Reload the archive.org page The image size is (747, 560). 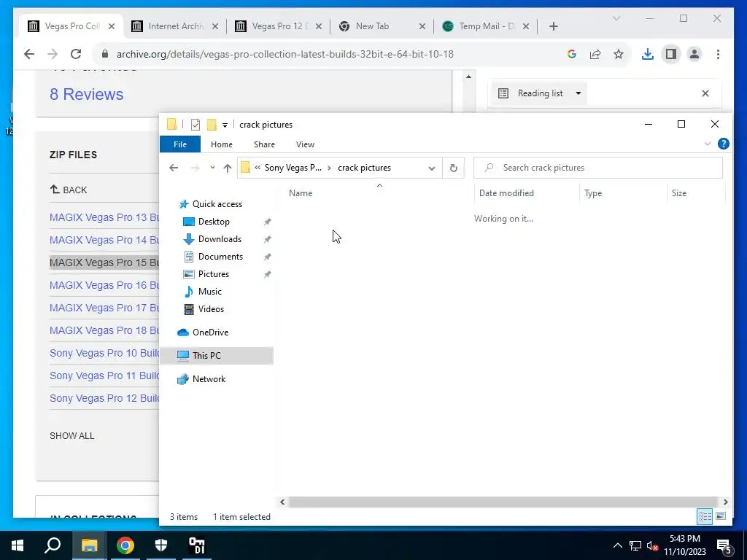point(76,54)
